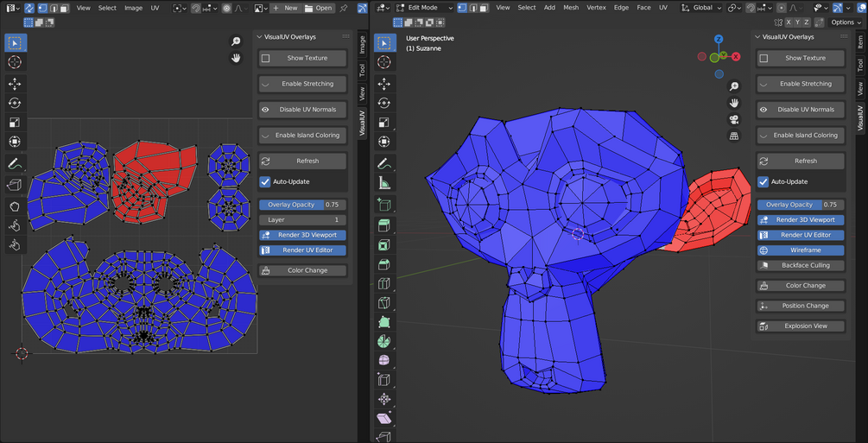The width and height of the screenshot is (868, 443).
Task: Select the Pinch tool in UV editor toolbar
Action: tap(15, 244)
